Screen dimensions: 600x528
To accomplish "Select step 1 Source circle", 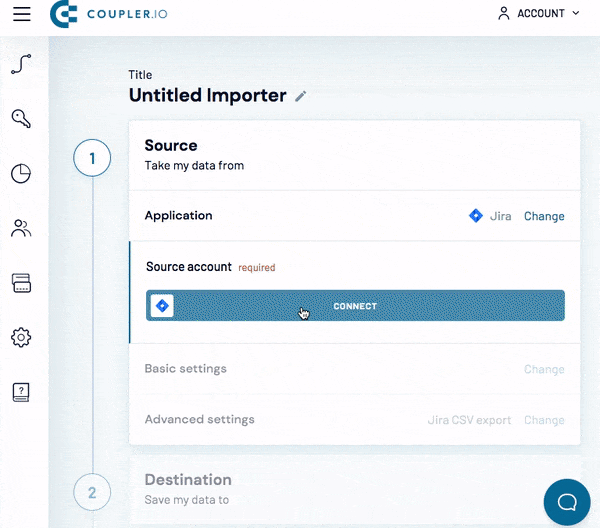I will [92, 158].
